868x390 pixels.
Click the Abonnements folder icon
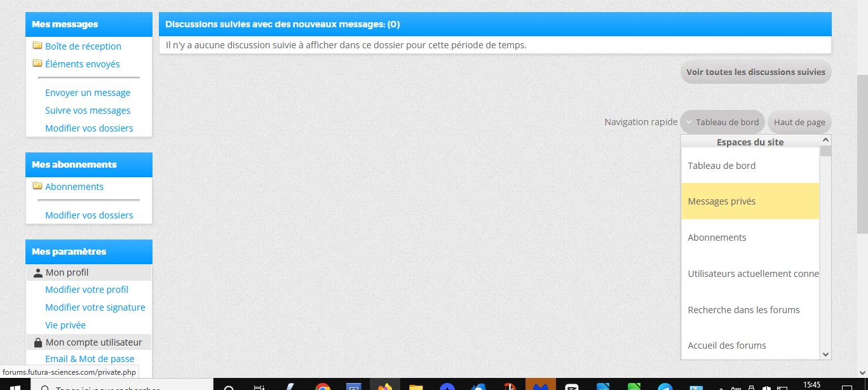click(x=37, y=185)
